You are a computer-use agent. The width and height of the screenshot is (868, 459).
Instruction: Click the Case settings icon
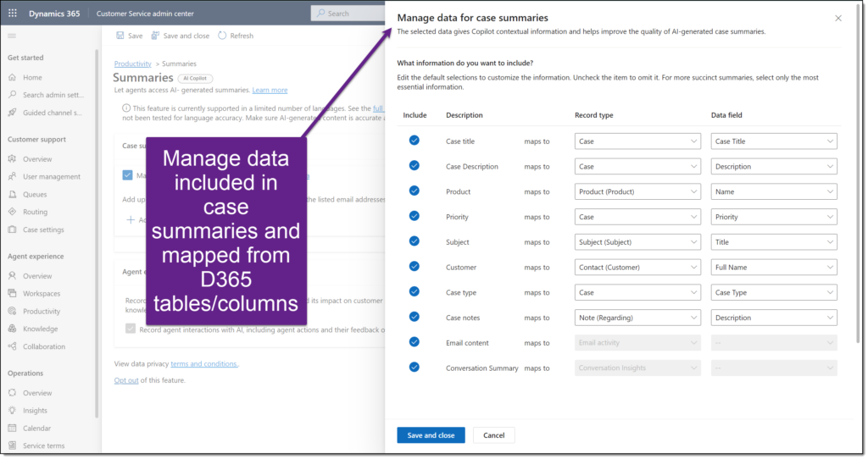pos(12,229)
